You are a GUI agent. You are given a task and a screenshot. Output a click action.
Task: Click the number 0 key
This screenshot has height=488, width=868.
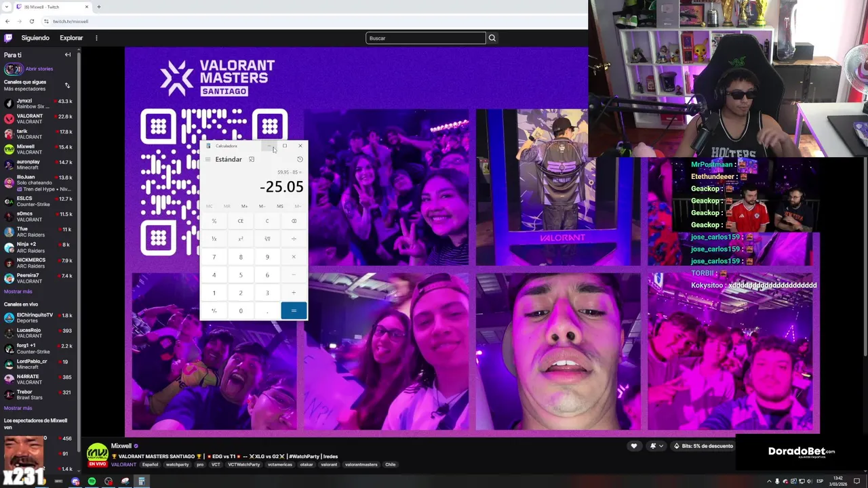(241, 311)
